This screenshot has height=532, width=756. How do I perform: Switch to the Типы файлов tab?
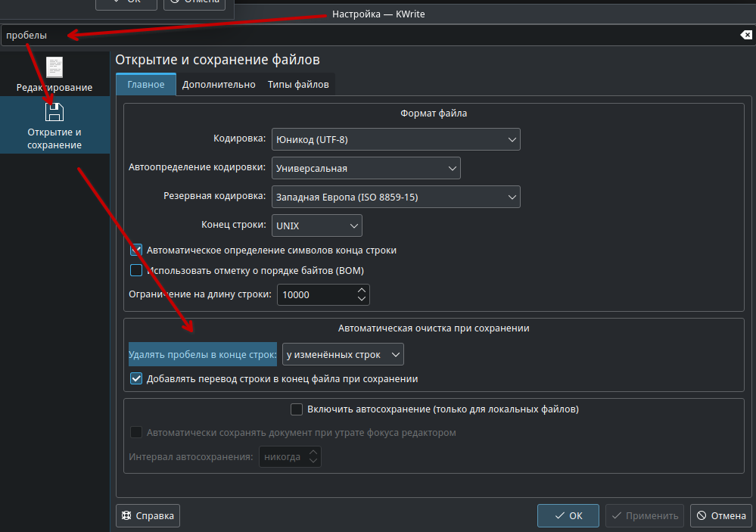pos(298,85)
